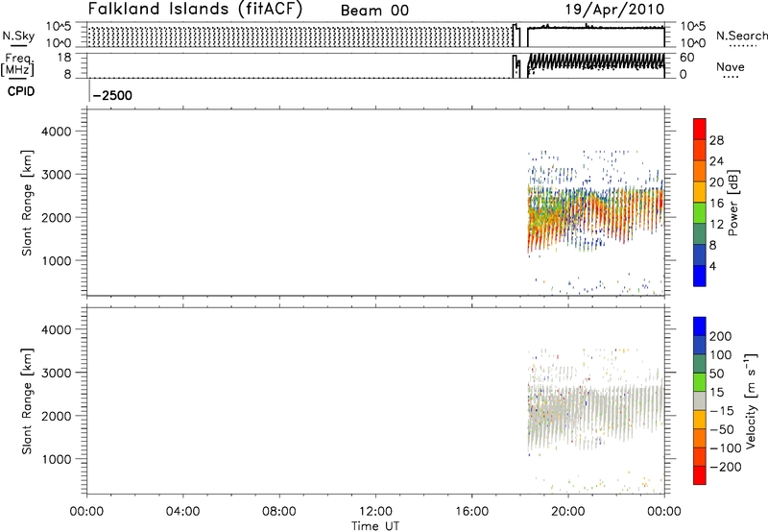
Task: Click the 'Power [dB]' colorbar label
Action: click(x=732, y=204)
